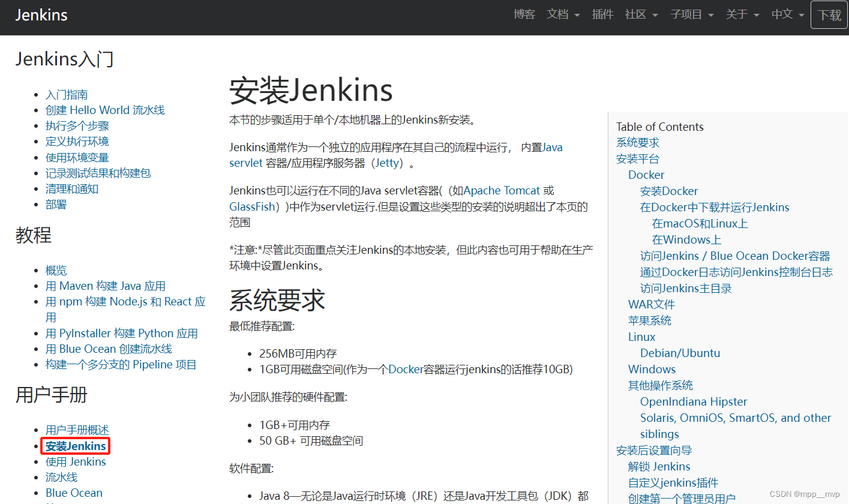Jump to 访问Jenkins / Blue Ocean Docker容器 entry

(735, 256)
